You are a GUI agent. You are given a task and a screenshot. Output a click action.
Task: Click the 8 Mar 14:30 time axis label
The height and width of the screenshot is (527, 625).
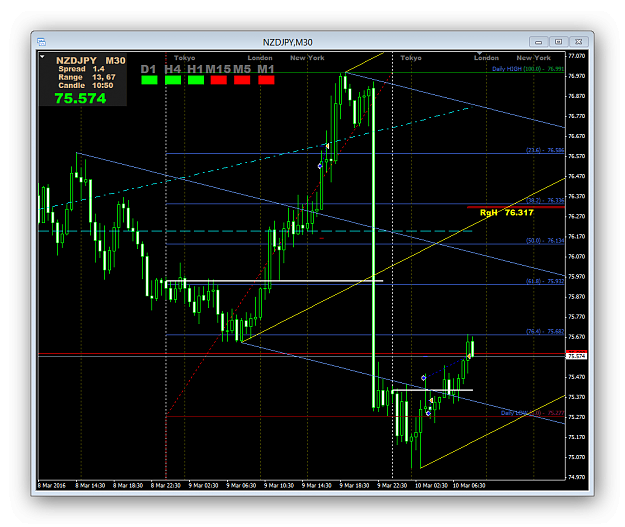coord(90,486)
